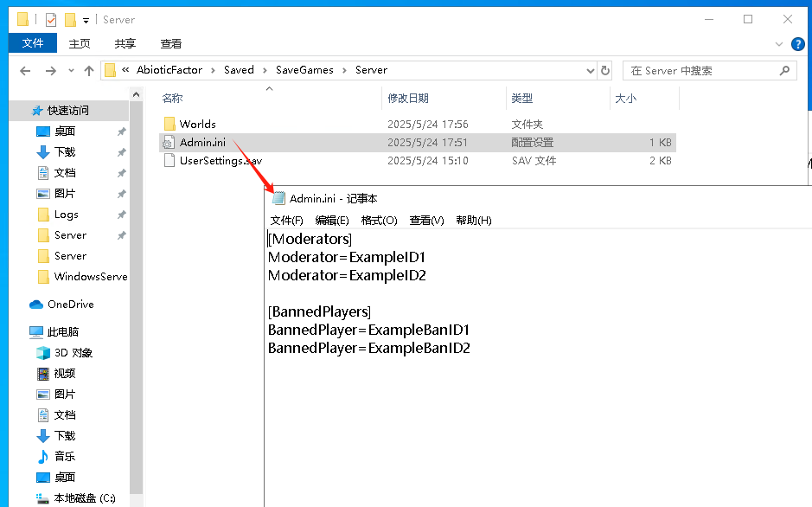Open Notepad 查看(V) menu
The image size is (812, 507).
pyautogui.click(x=426, y=220)
